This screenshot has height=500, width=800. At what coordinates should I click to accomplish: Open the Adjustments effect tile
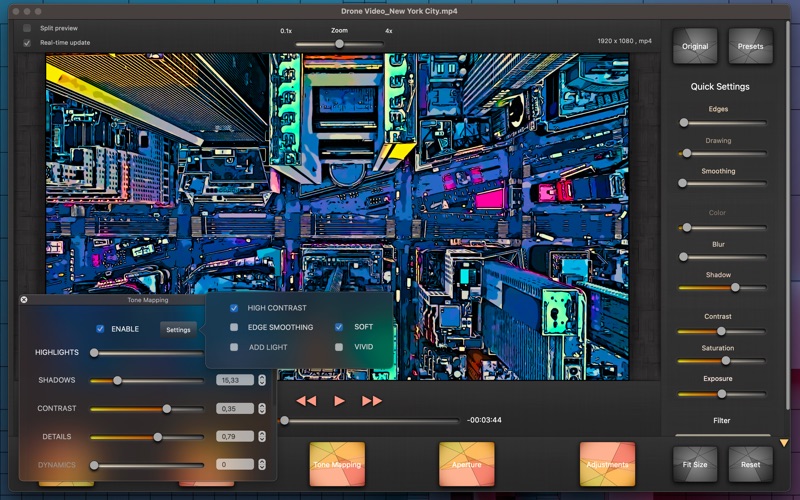pos(607,464)
